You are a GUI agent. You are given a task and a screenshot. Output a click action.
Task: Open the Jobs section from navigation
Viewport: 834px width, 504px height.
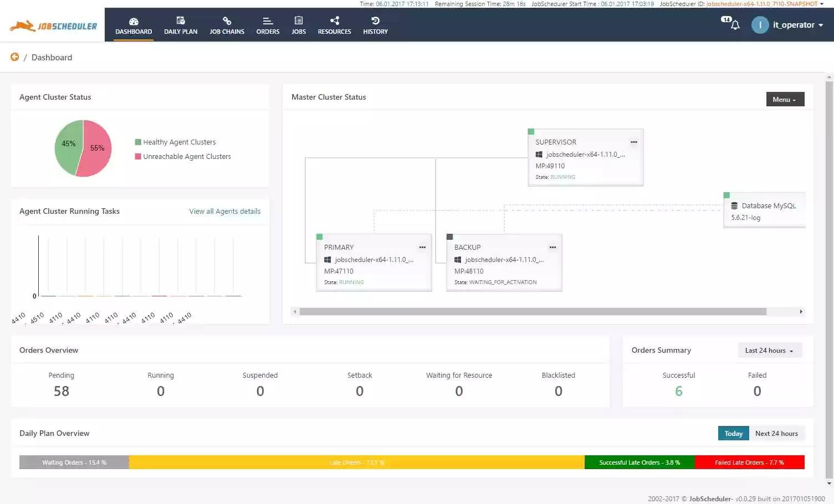(x=298, y=24)
